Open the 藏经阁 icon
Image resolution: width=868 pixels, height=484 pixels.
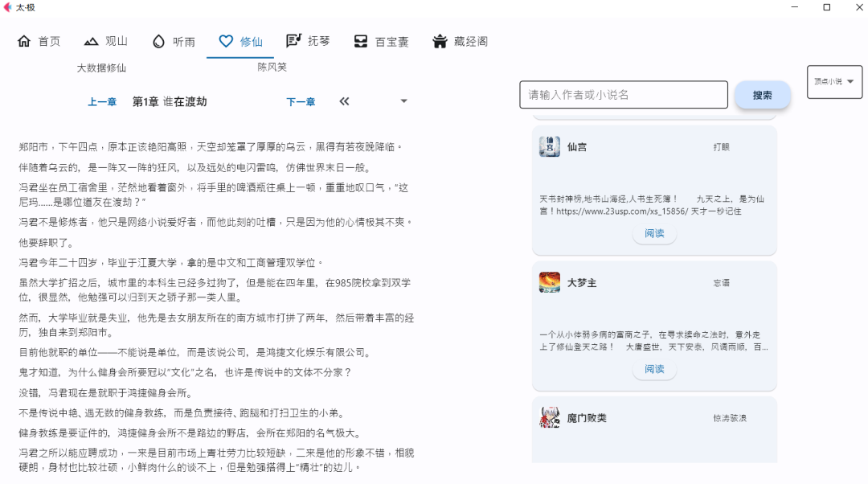[439, 40]
